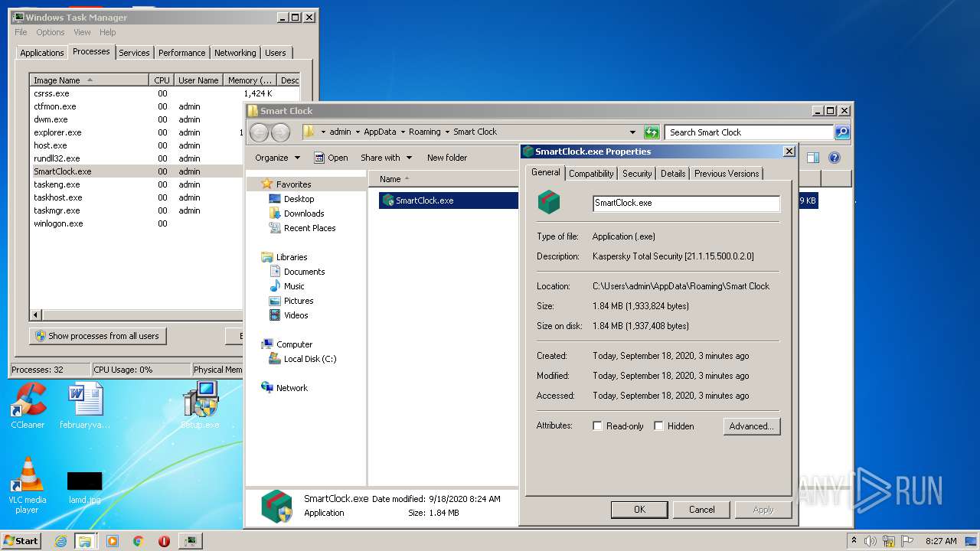Viewport: 980px width, 551px height.
Task: Click New folder in Explorer toolbar
Action: point(447,158)
